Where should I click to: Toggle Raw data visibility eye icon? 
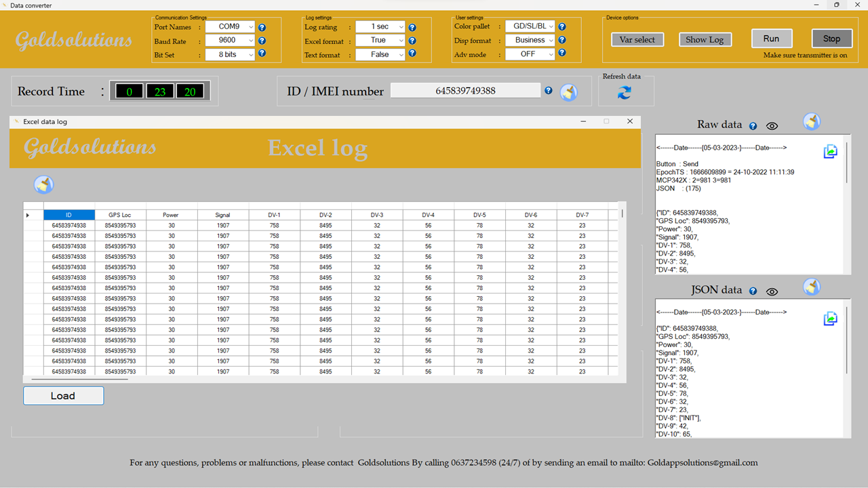pyautogui.click(x=772, y=126)
